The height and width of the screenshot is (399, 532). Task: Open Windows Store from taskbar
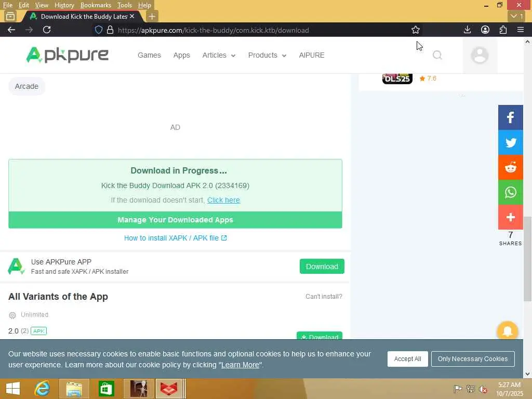(x=106, y=389)
